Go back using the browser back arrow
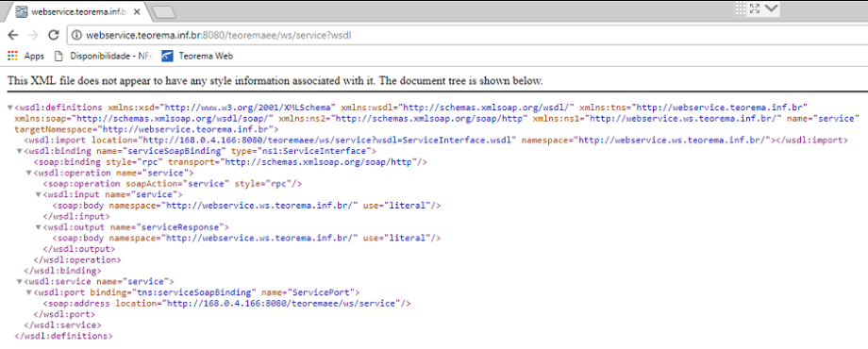This screenshot has height=349, width=868. [12, 35]
